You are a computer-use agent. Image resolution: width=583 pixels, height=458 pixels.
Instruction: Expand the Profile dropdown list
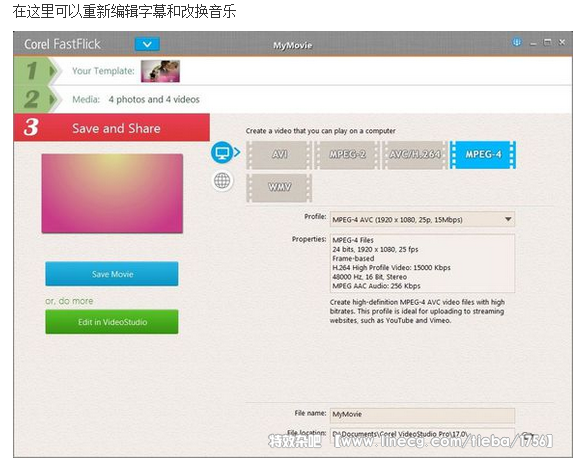click(x=508, y=219)
